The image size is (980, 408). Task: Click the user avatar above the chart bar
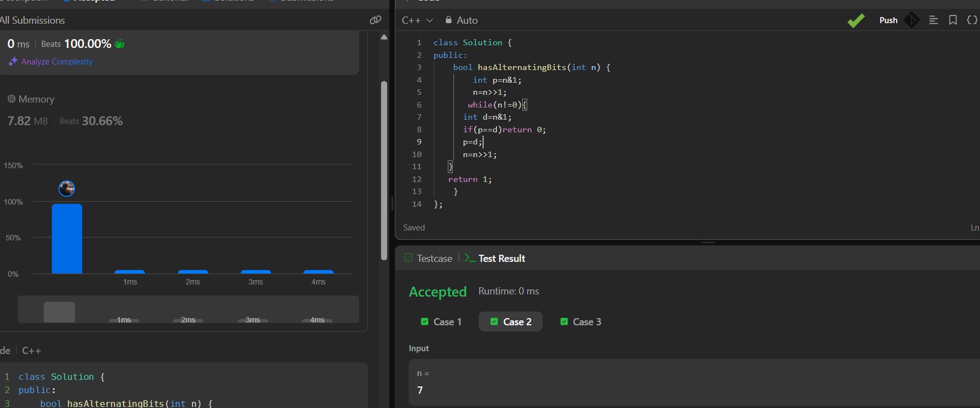pos(67,189)
